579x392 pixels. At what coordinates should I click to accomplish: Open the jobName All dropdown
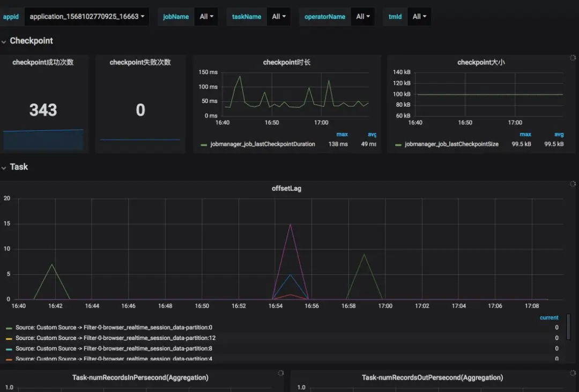(206, 17)
